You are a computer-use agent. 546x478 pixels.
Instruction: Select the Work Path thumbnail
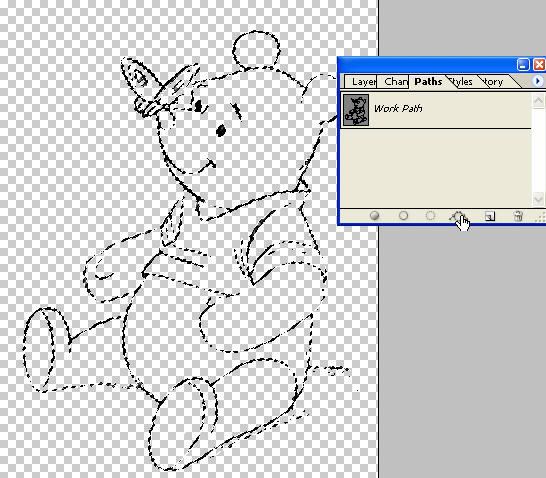[x=356, y=110]
